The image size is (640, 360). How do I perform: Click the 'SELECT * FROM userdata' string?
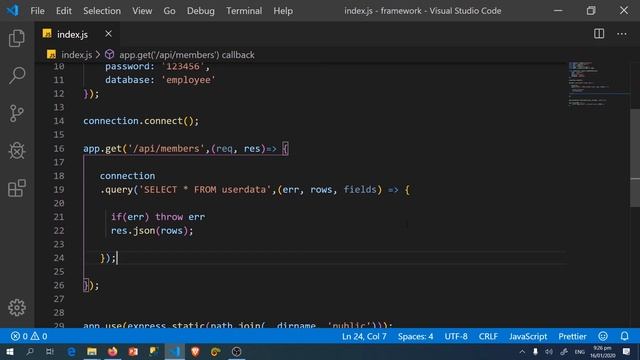(x=206, y=189)
